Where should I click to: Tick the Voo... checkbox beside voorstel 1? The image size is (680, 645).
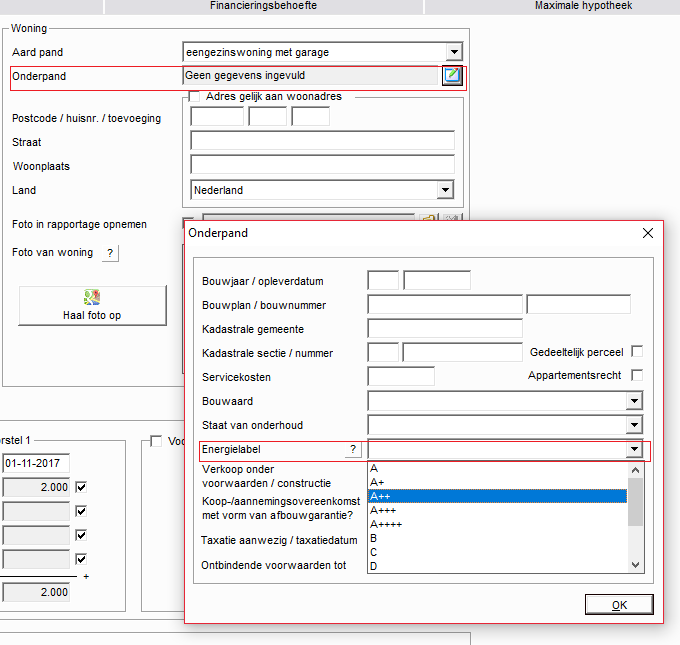156,441
